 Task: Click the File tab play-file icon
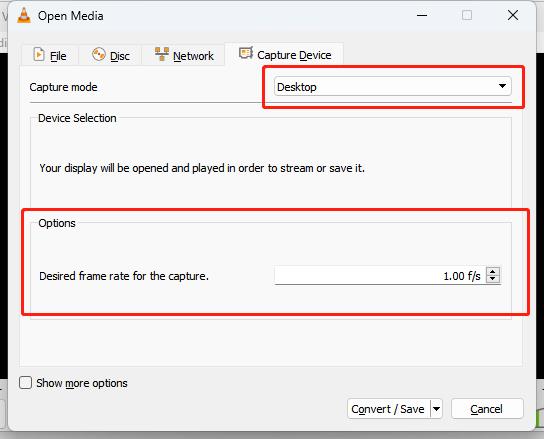(39, 55)
